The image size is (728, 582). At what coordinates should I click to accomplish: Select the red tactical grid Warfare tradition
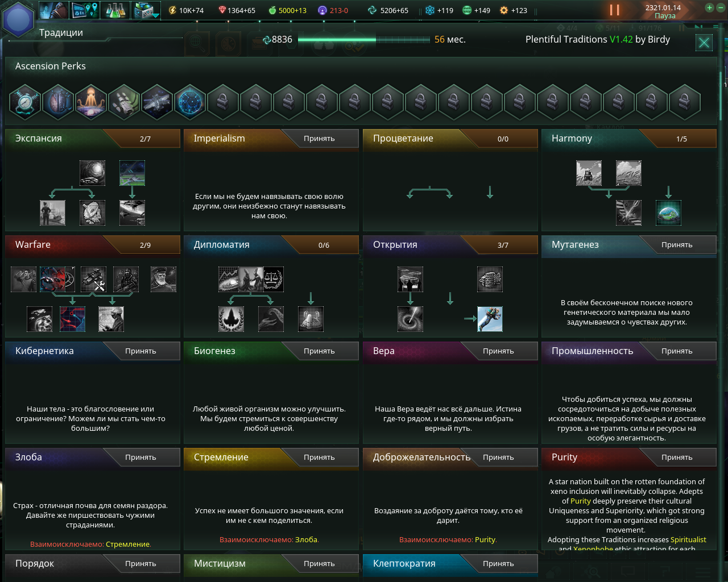[x=73, y=319]
